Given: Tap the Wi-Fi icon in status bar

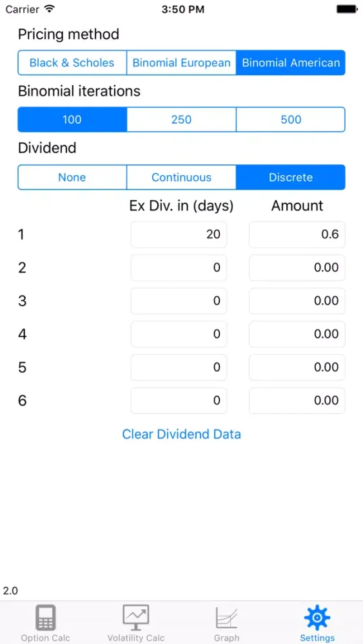Looking at the screenshot, I should click(50, 8).
